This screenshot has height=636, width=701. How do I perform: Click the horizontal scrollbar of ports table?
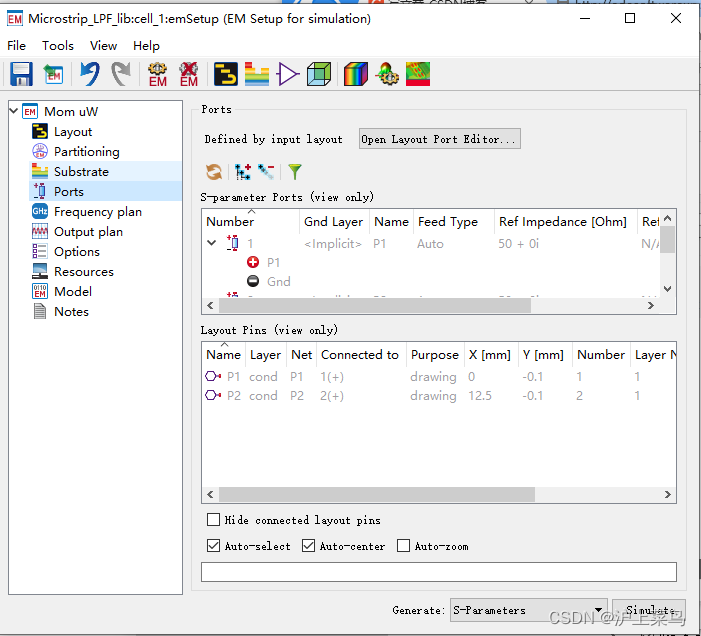(x=375, y=305)
